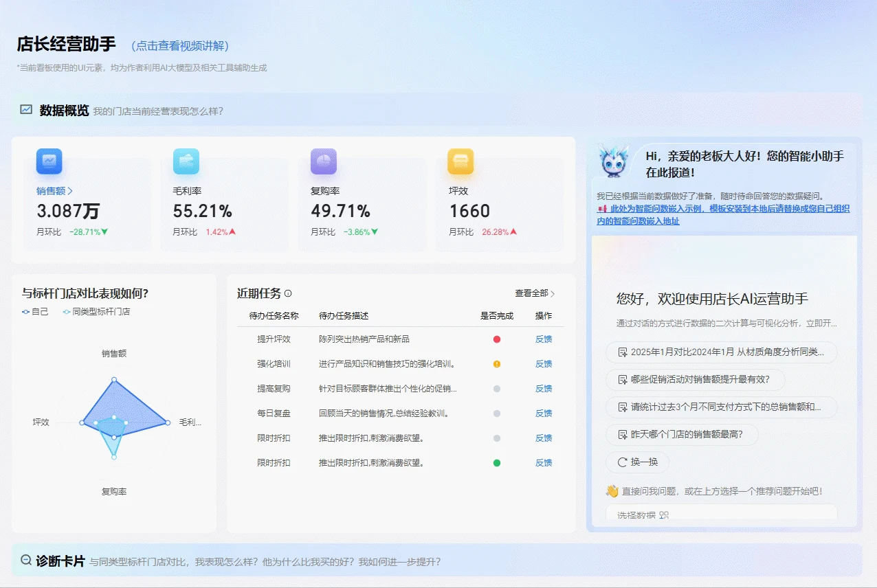The width and height of the screenshot is (877, 588).
Task: Click the gray status dot for 每日复盘
Action: click(497, 414)
